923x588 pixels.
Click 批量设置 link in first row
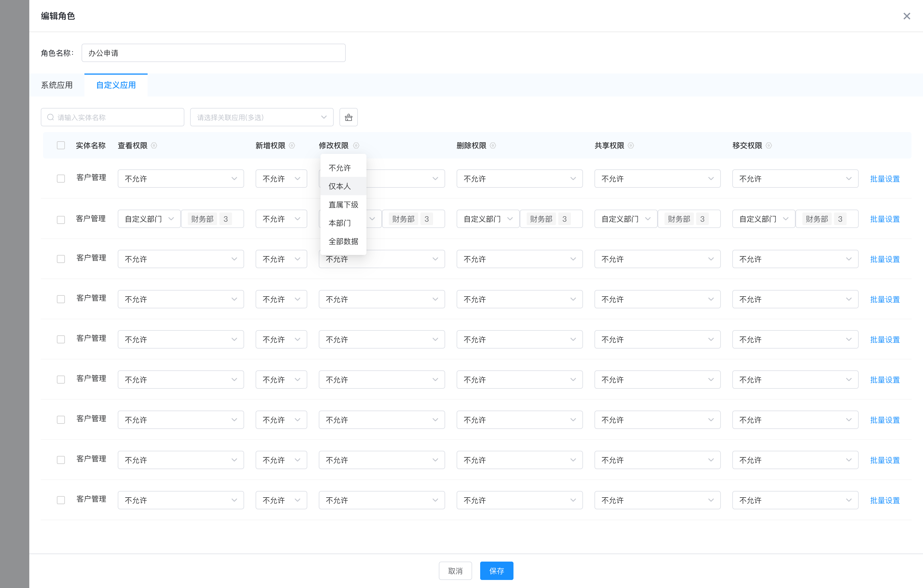885,179
